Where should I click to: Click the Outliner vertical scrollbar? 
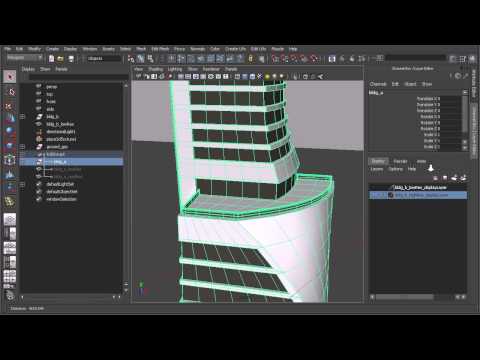[x=126, y=186]
